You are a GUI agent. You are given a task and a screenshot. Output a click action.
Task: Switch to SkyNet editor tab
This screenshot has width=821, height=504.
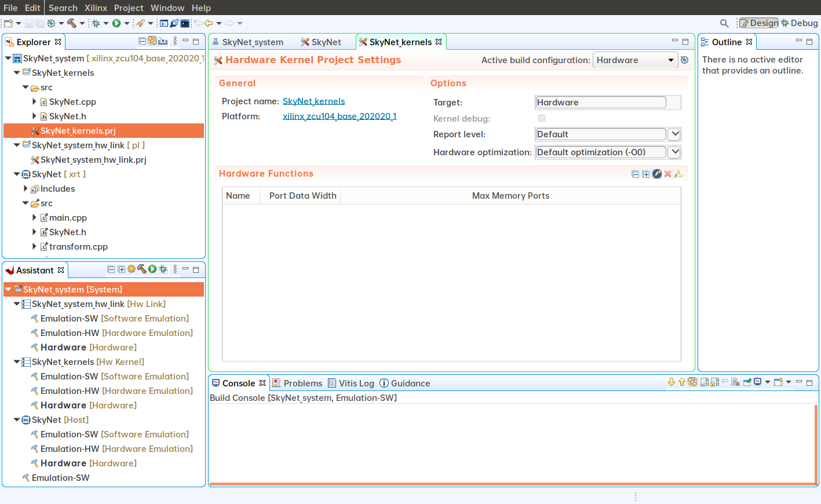click(x=321, y=42)
